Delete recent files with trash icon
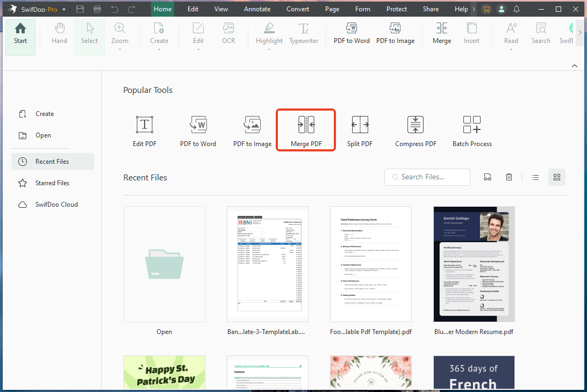587x392 pixels. (509, 177)
